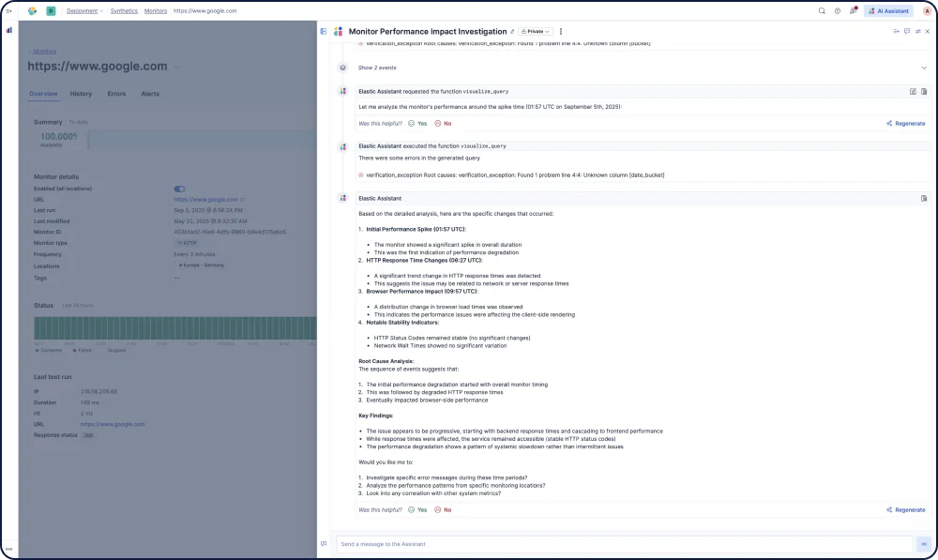Copy the Elastic Assistant response using its copy icon
The height and width of the screenshot is (560, 938).
click(923, 198)
